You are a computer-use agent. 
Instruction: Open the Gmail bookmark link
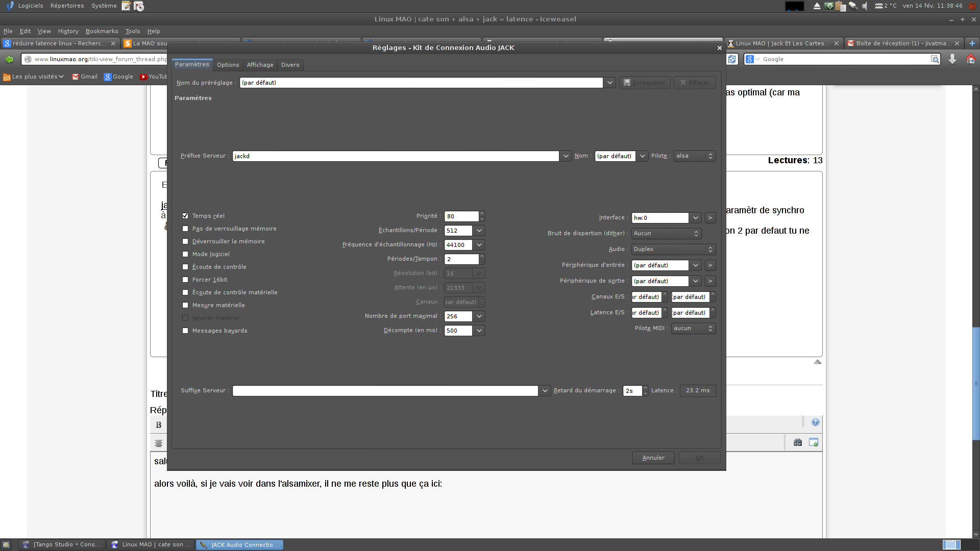click(x=85, y=77)
